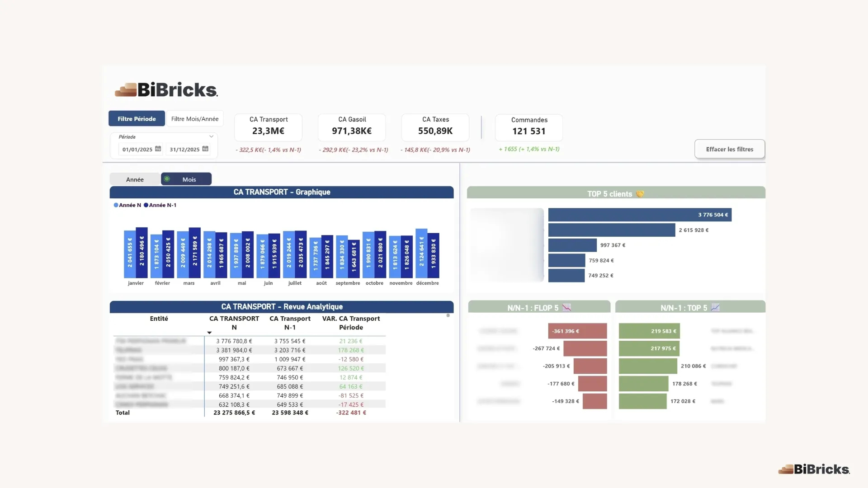Click the total variation -322 481 €
868x488 pixels.
(x=351, y=413)
